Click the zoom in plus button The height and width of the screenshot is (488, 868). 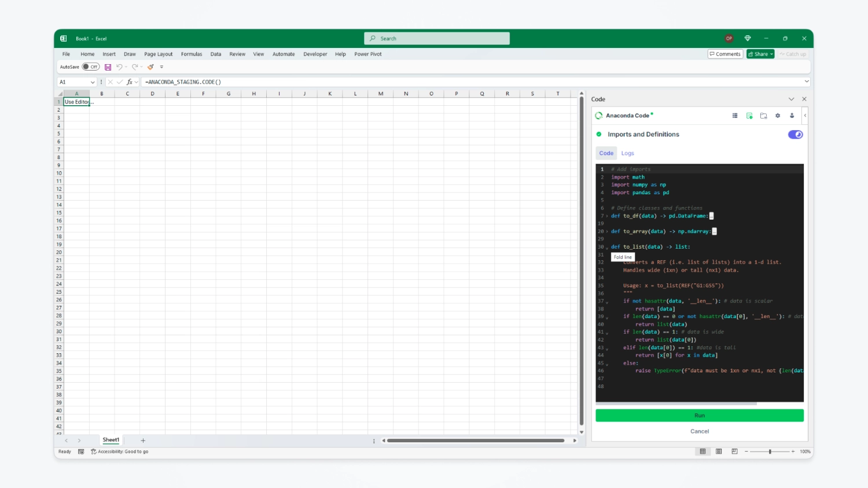click(x=793, y=452)
